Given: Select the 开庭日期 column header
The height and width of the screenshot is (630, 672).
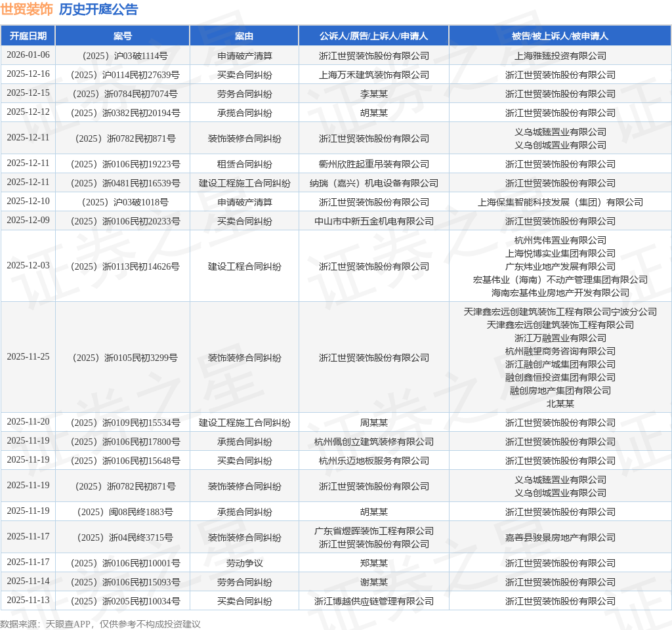Looking at the screenshot, I should (x=28, y=36).
